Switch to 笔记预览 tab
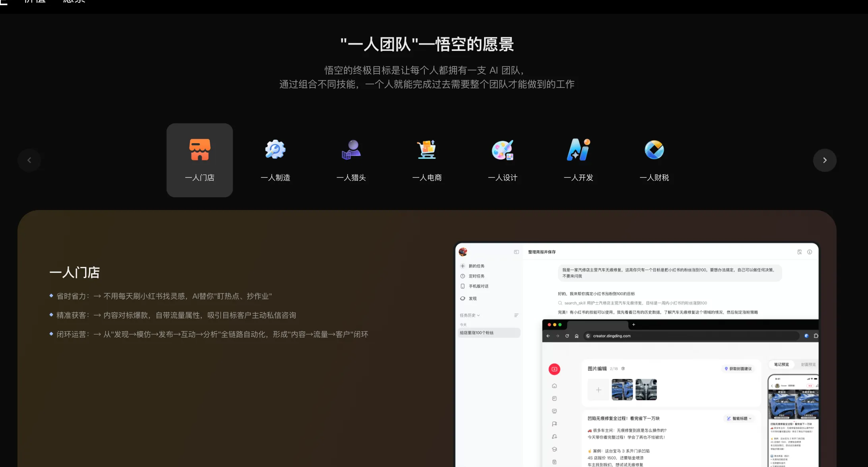 pyautogui.click(x=781, y=364)
